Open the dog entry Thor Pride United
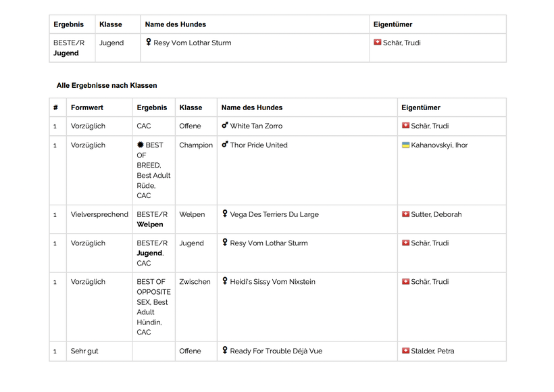Screen dimensions: 554x392 (259, 145)
